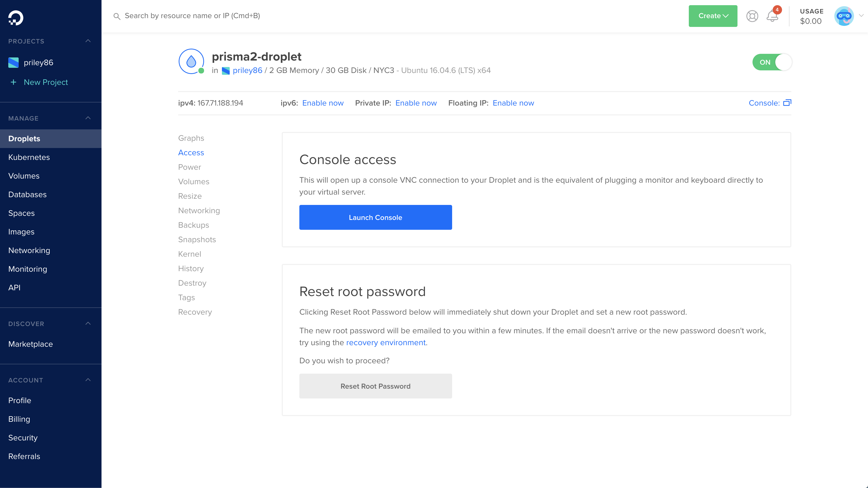Open Monitoring in sidebar

pos(28,269)
